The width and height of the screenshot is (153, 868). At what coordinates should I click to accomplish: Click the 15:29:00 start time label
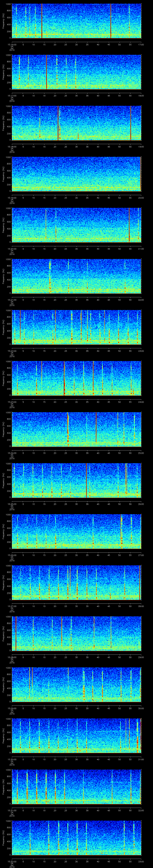[12, 708]
